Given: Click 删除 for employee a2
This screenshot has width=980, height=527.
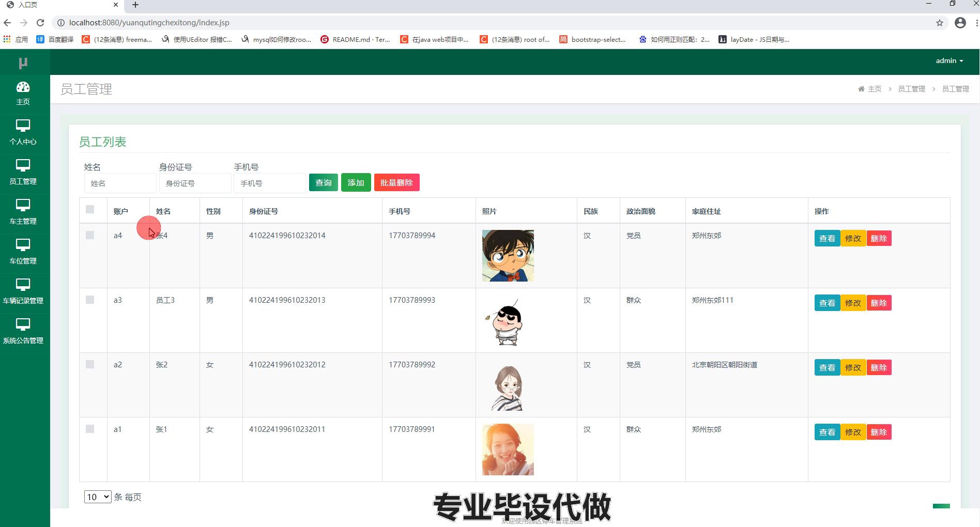Looking at the screenshot, I should [879, 367].
